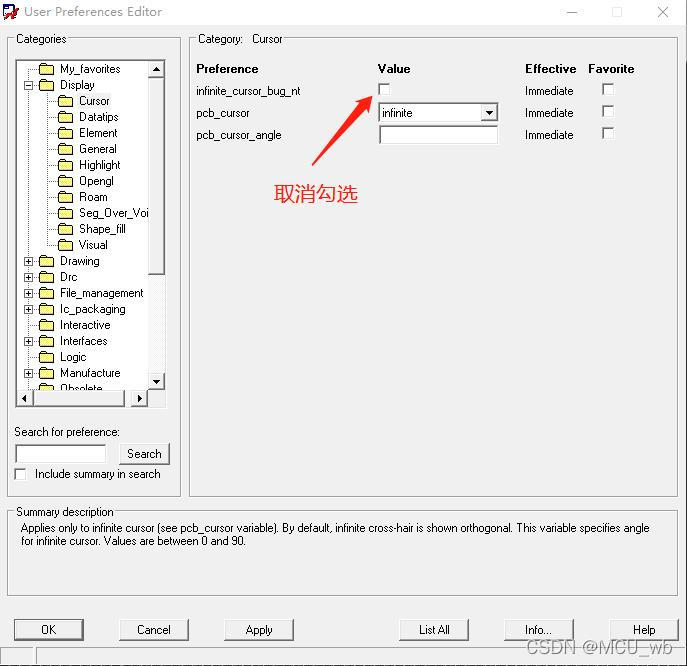Mark pcb_cursor as favorite
687x666 pixels.
tap(608, 111)
